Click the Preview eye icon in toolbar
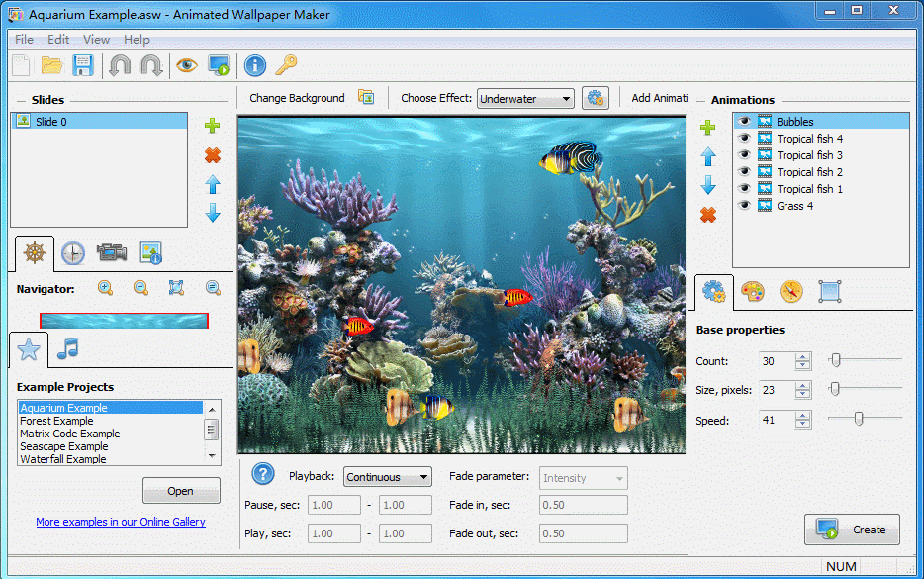Screen dimensions: 924x579 point(186,66)
